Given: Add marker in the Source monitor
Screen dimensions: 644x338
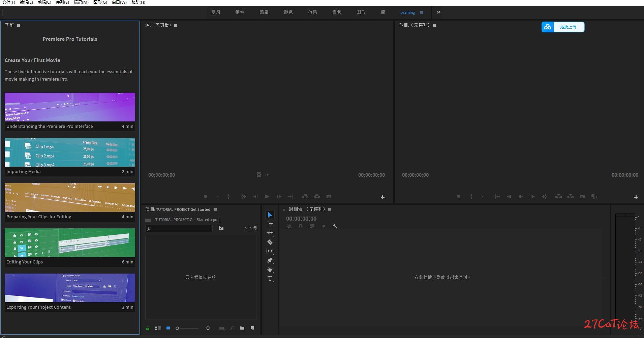Looking at the screenshot, I should [205, 197].
